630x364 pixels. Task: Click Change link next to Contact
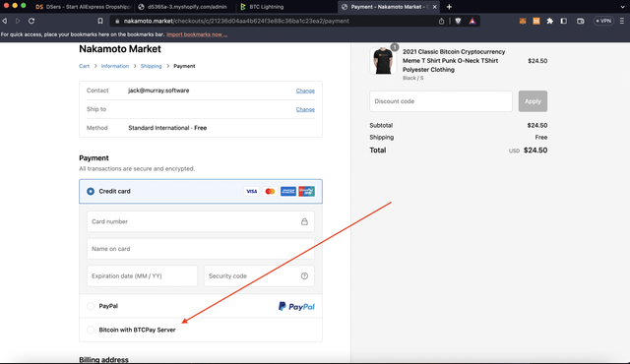pos(305,91)
